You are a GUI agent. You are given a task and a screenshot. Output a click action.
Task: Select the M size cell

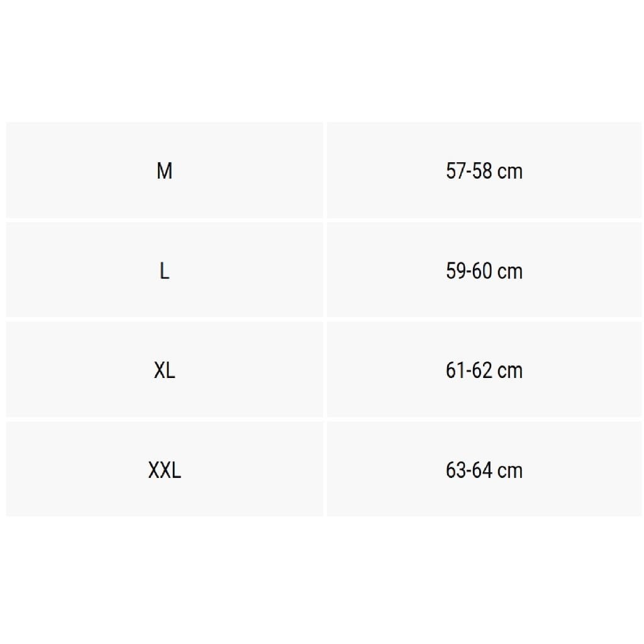[x=164, y=170]
